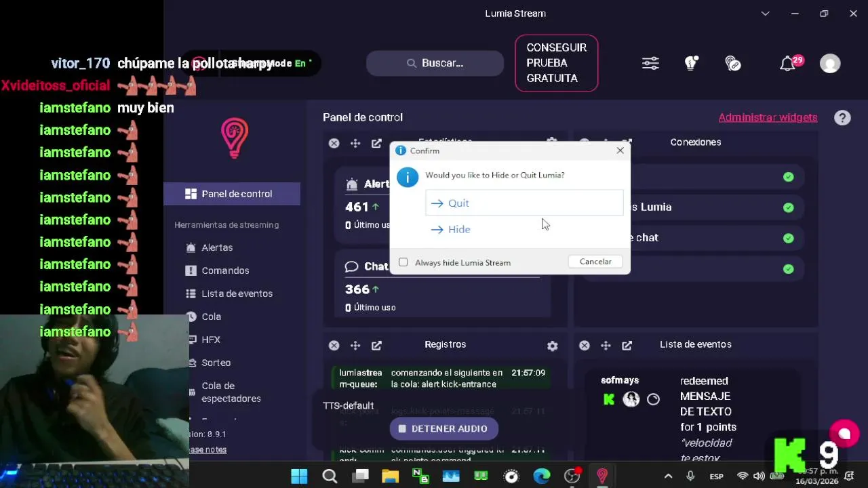Open the profile avatar menu

tap(830, 64)
